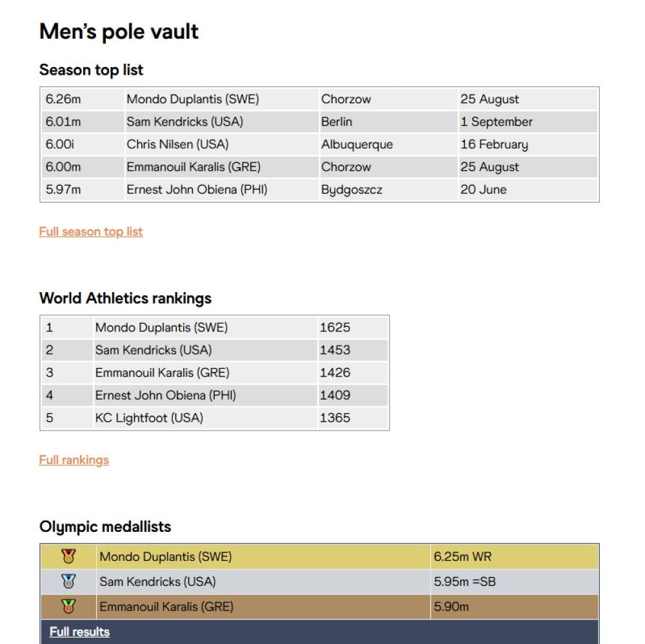Open the Full rankings link

pyautogui.click(x=74, y=460)
